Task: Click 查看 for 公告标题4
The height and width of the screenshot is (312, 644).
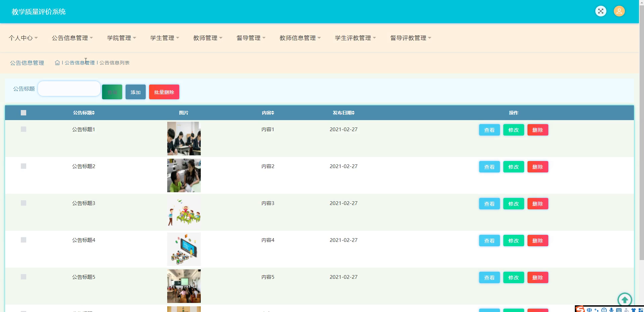Action: [x=490, y=241]
